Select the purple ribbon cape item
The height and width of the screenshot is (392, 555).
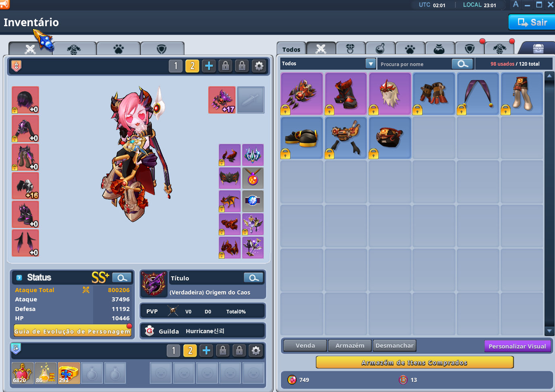coord(478,94)
